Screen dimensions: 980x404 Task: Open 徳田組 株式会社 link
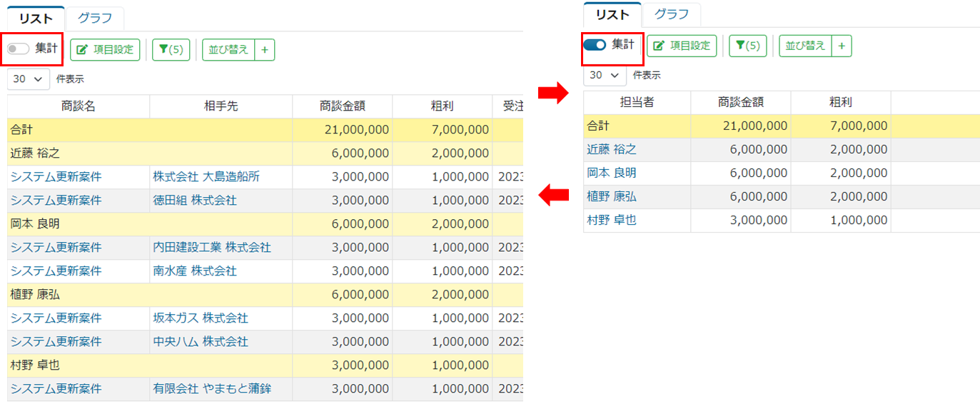[x=195, y=201]
